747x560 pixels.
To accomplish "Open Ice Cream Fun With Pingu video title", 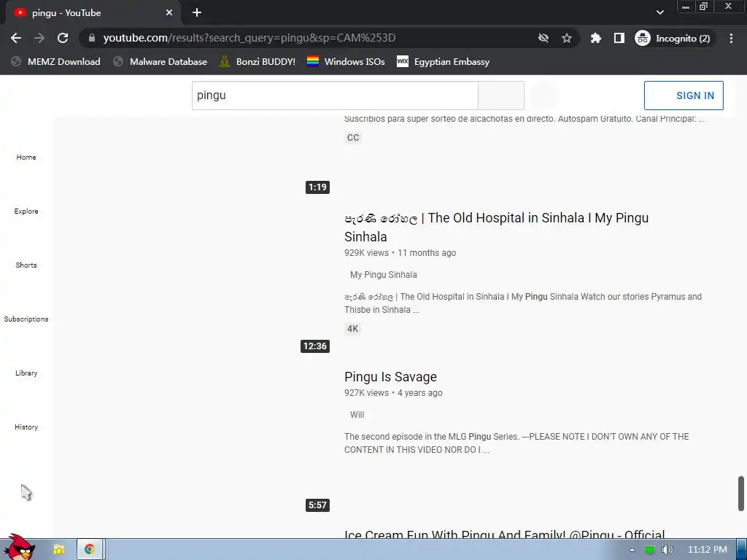I will coord(505,534).
